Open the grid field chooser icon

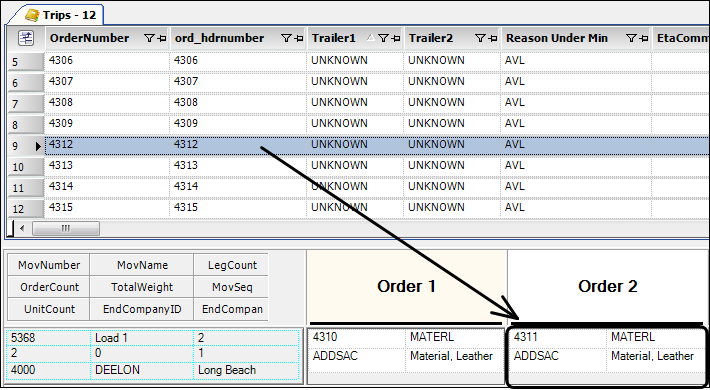coord(26,39)
